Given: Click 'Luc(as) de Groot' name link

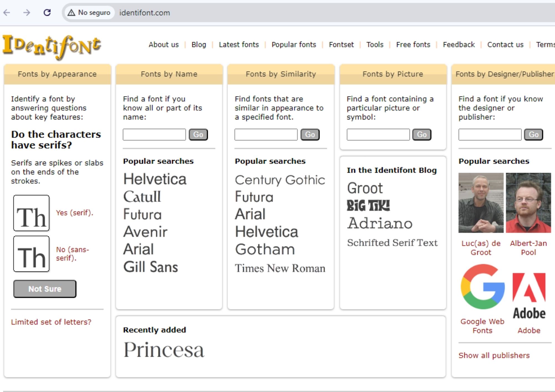Looking at the screenshot, I should click(x=481, y=248).
